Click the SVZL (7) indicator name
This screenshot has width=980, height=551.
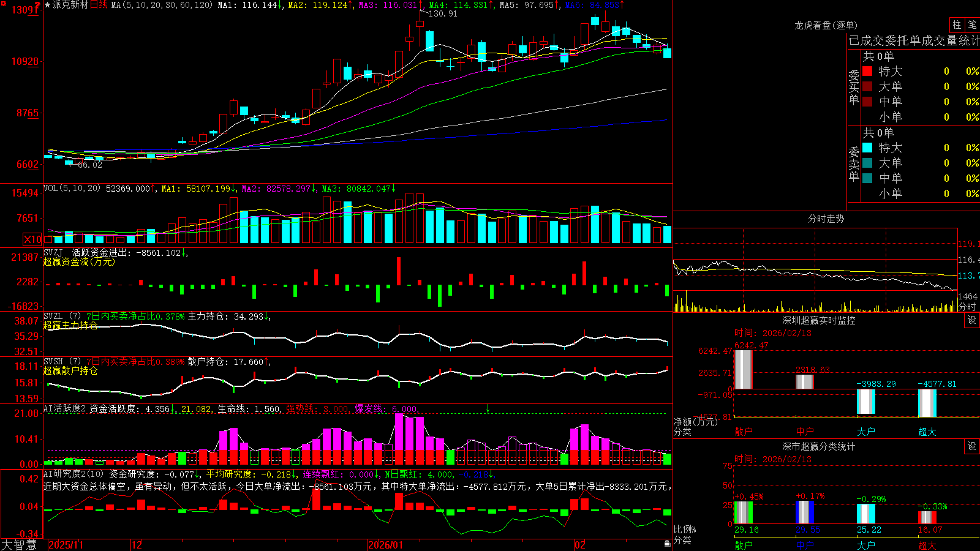pyautogui.click(x=62, y=317)
